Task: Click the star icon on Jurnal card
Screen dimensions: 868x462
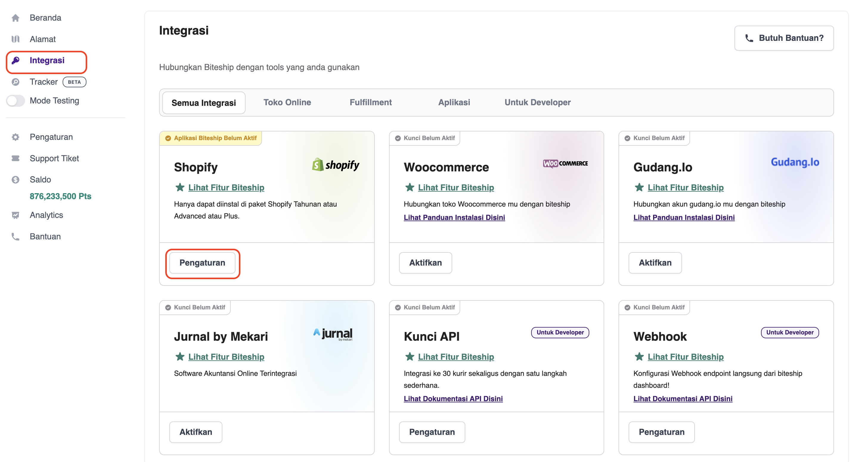Action: [180, 356]
